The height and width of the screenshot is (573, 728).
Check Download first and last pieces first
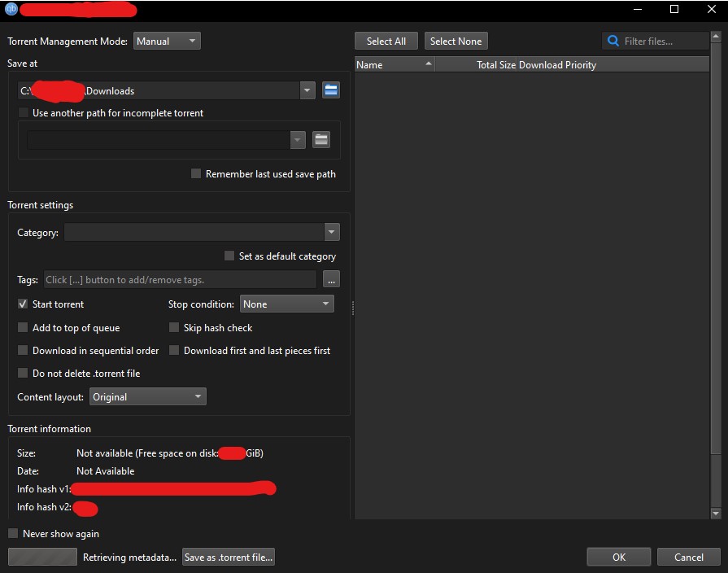[173, 351]
